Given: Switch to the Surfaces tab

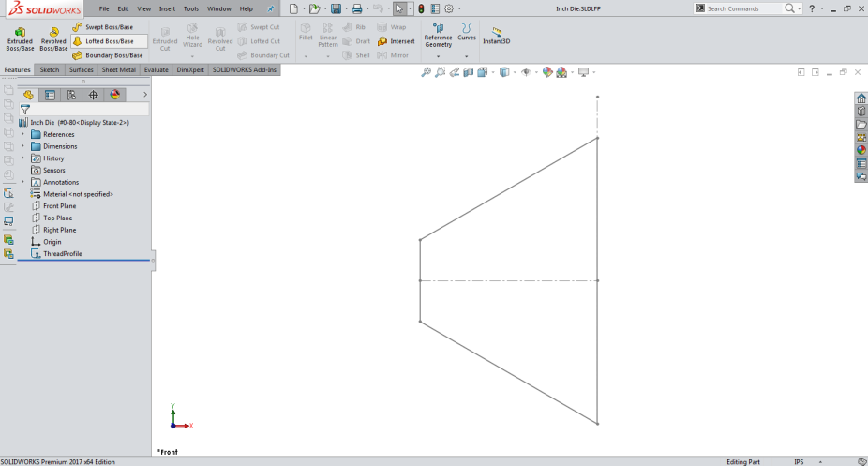Looking at the screenshot, I should tap(81, 69).
